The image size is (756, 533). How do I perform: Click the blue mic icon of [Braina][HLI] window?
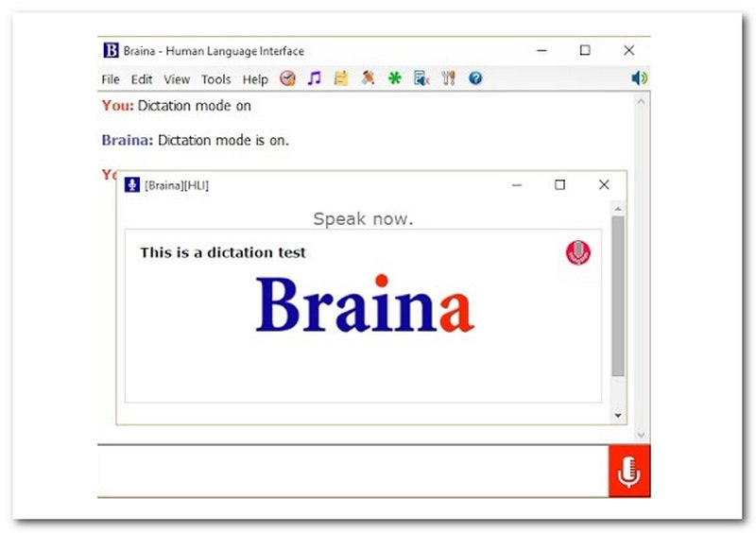132,184
